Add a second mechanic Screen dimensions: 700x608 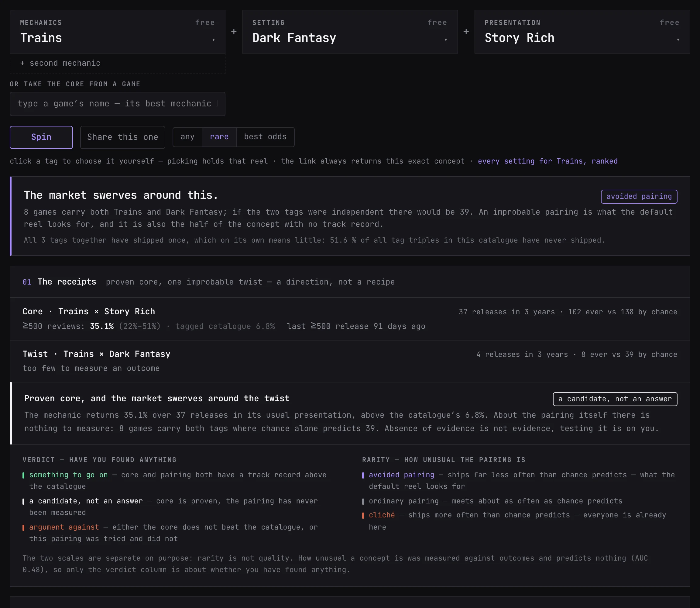point(117,64)
